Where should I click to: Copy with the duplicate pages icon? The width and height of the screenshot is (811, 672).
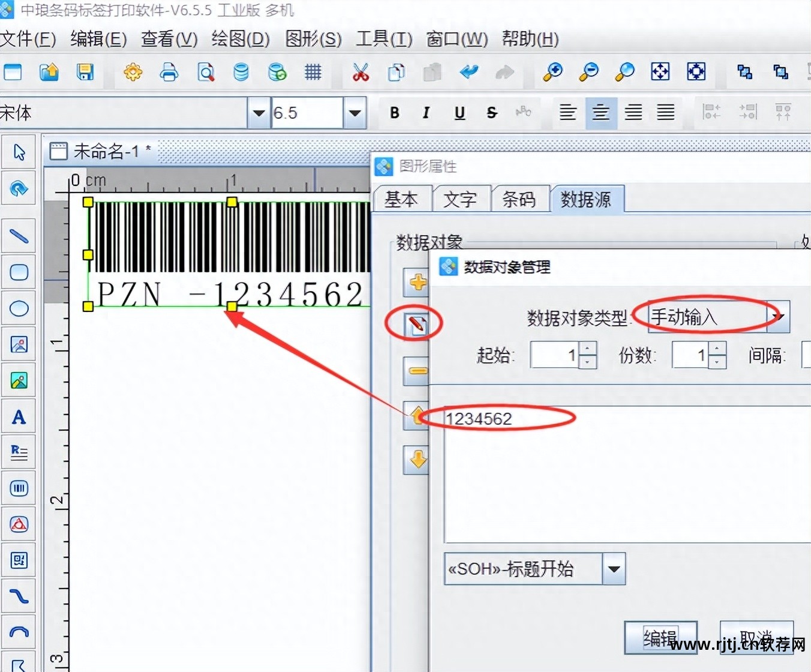click(x=397, y=73)
